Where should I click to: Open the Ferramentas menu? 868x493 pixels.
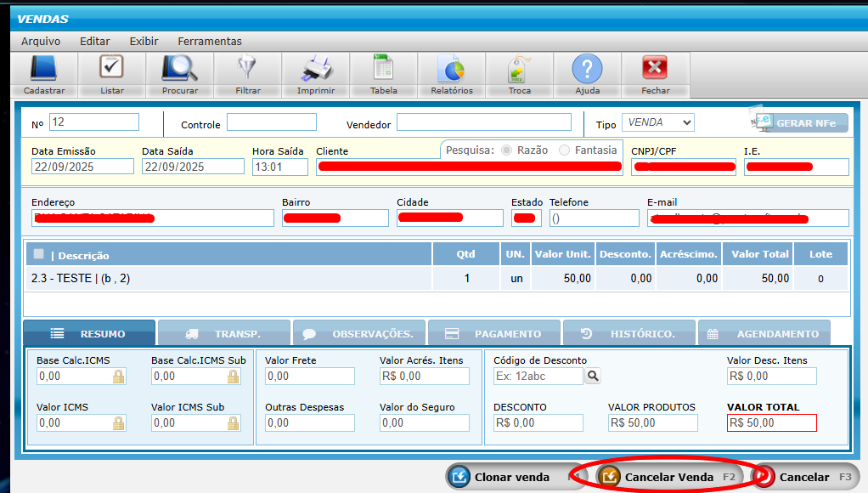click(209, 41)
